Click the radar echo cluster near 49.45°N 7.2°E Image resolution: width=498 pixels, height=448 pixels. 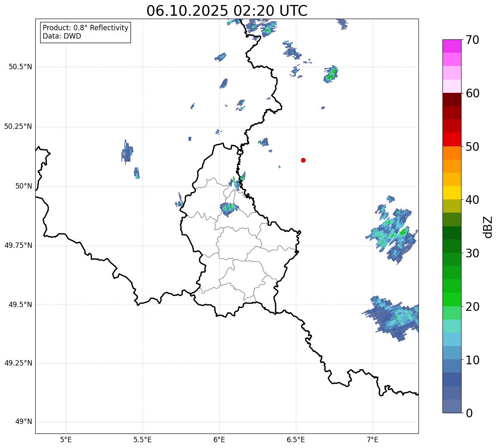click(392, 319)
